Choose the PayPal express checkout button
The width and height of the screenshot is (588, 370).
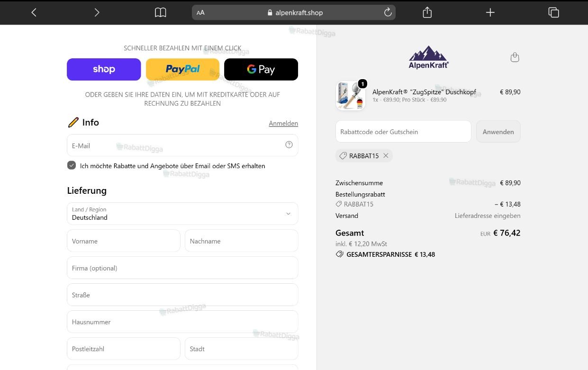click(x=182, y=70)
